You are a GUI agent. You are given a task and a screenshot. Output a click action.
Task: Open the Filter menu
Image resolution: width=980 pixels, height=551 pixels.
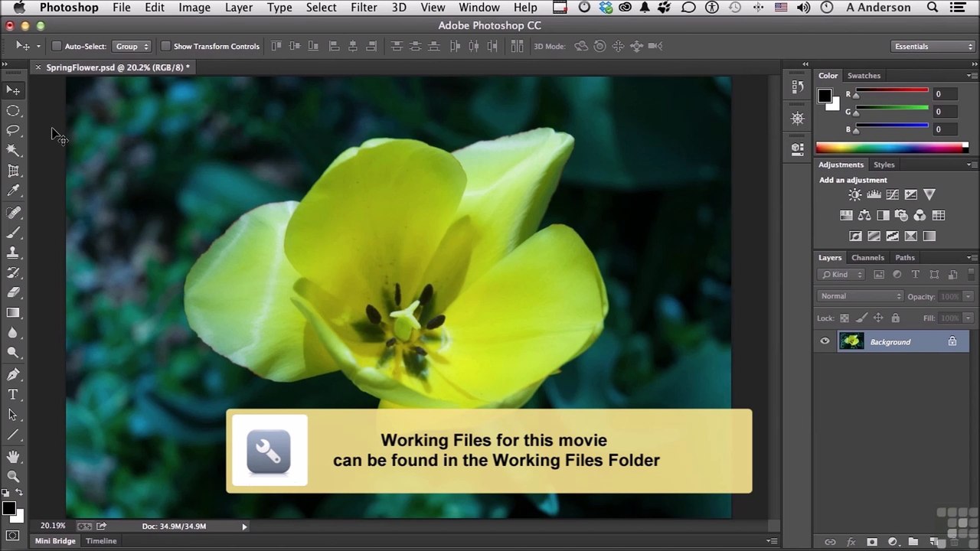pyautogui.click(x=364, y=8)
